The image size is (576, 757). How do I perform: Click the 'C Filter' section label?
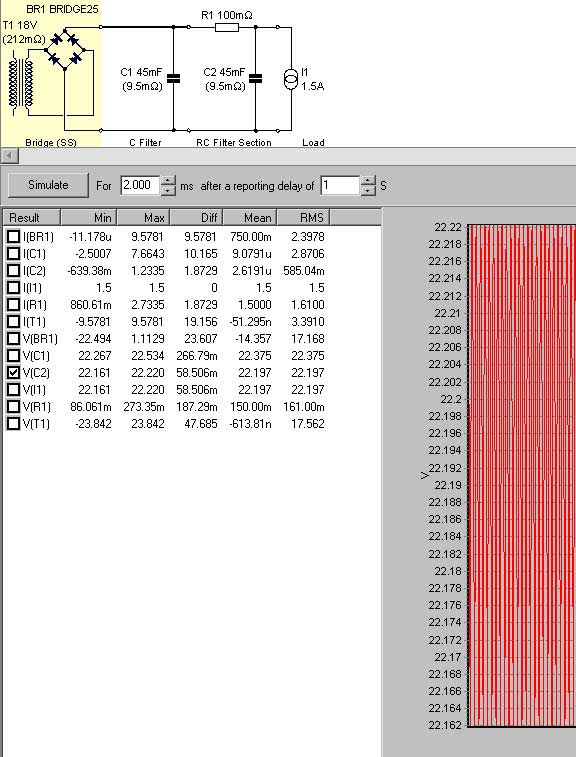pyautogui.click(x=145, y=142)
